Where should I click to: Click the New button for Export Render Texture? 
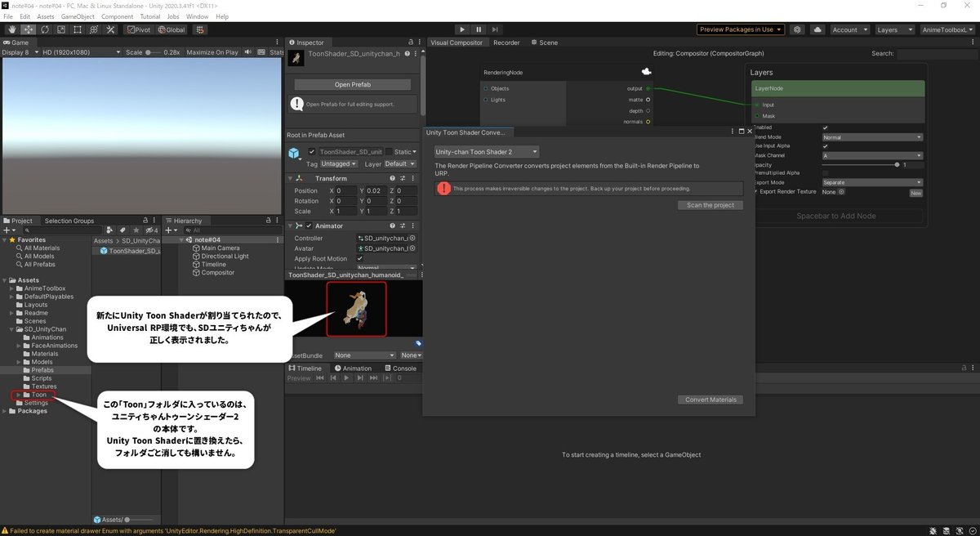pyautogui.click(x=915, y=193)
